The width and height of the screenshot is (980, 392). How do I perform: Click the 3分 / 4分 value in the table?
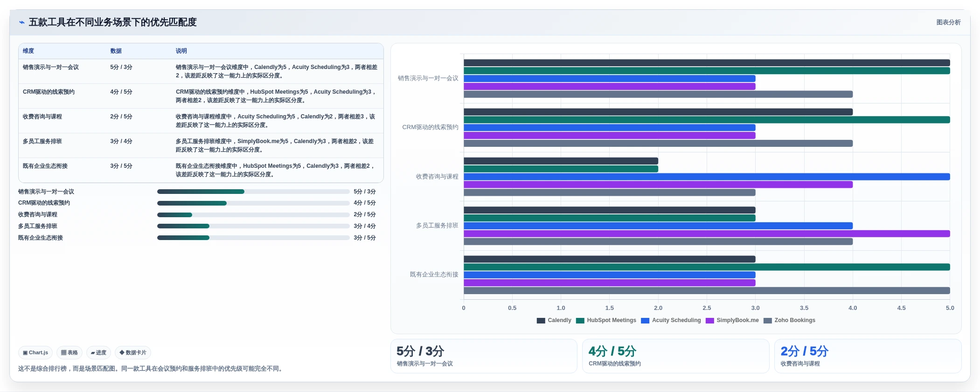pyautogui.click(x=121, y=141)
